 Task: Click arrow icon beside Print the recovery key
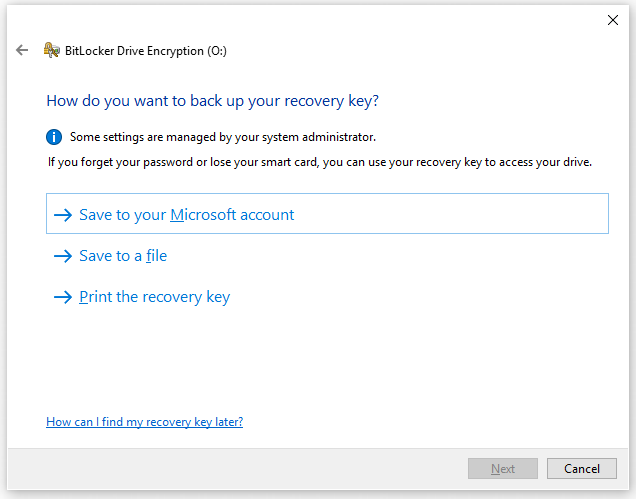63,297
